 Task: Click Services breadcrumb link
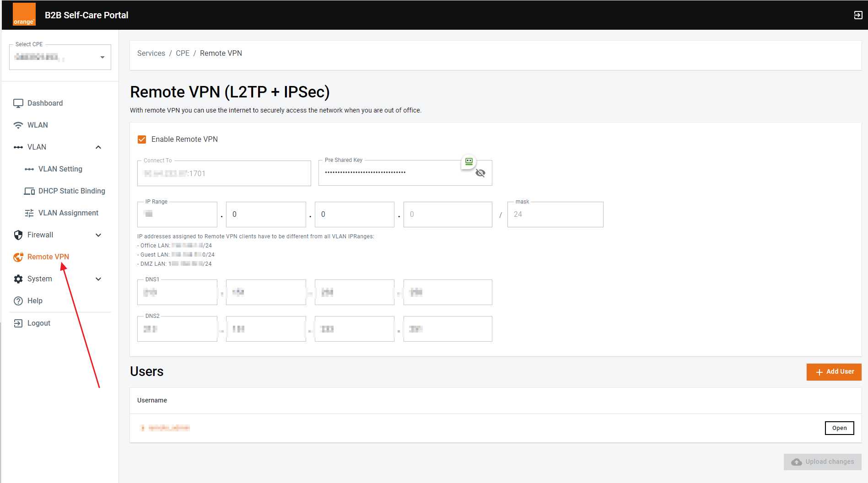coord(151,54)
